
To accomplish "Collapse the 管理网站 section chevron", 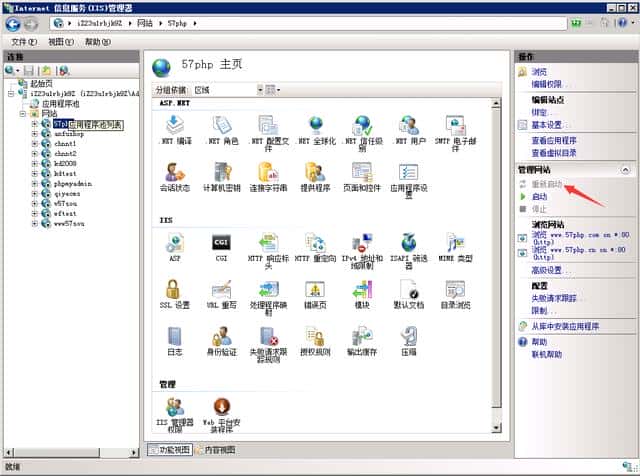I will (625, 170).
